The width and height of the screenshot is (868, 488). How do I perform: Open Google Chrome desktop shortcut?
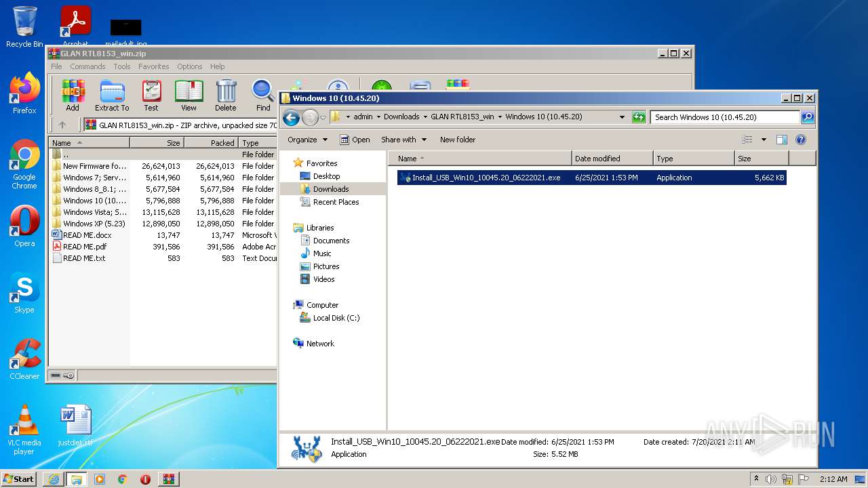coord(24,164)
